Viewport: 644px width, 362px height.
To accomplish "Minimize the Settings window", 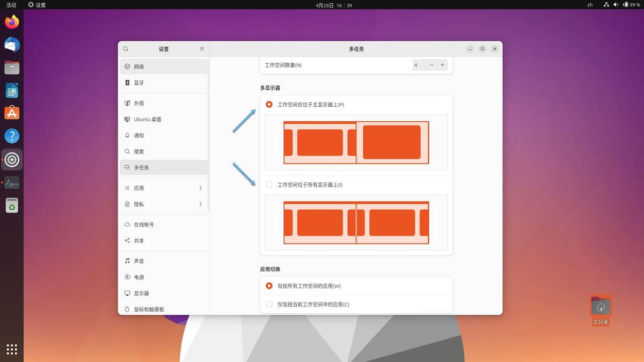I will tap(470, 49).
